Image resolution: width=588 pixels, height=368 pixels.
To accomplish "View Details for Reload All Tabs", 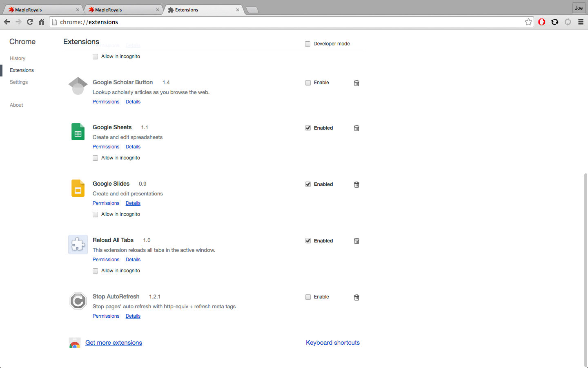I will pyautogui.click(x=133, y=260).
